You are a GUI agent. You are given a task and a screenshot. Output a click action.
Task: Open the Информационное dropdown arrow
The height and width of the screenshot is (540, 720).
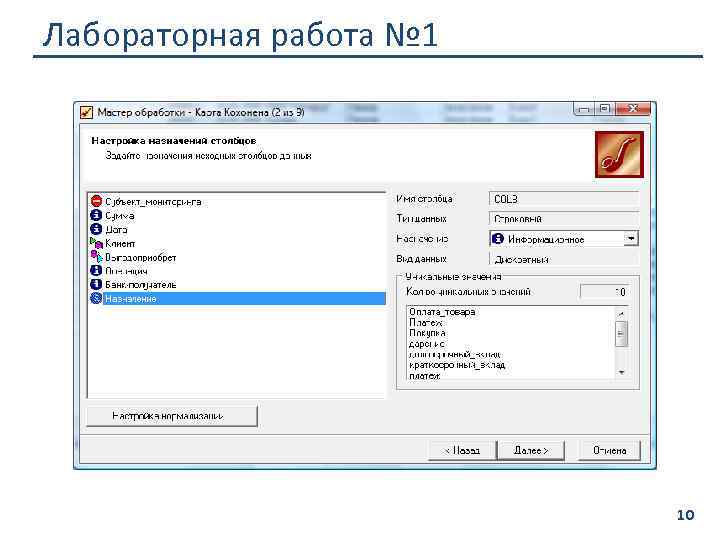[631, 238]
